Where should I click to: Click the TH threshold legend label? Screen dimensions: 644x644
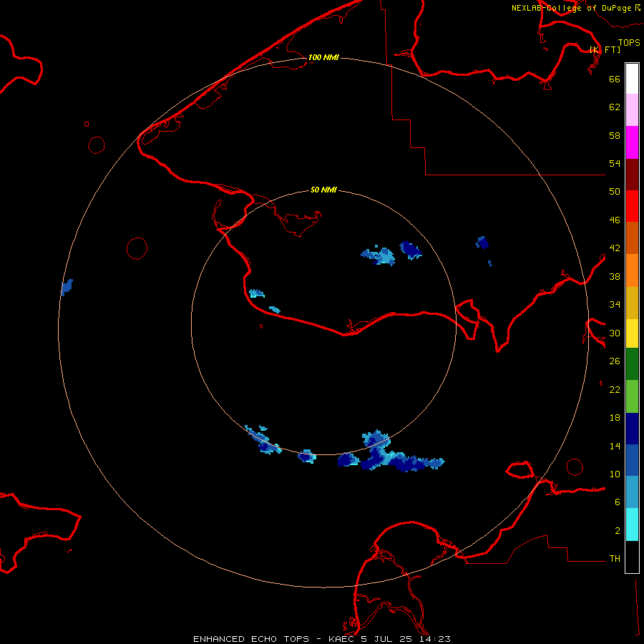click(x=615, y=559)
